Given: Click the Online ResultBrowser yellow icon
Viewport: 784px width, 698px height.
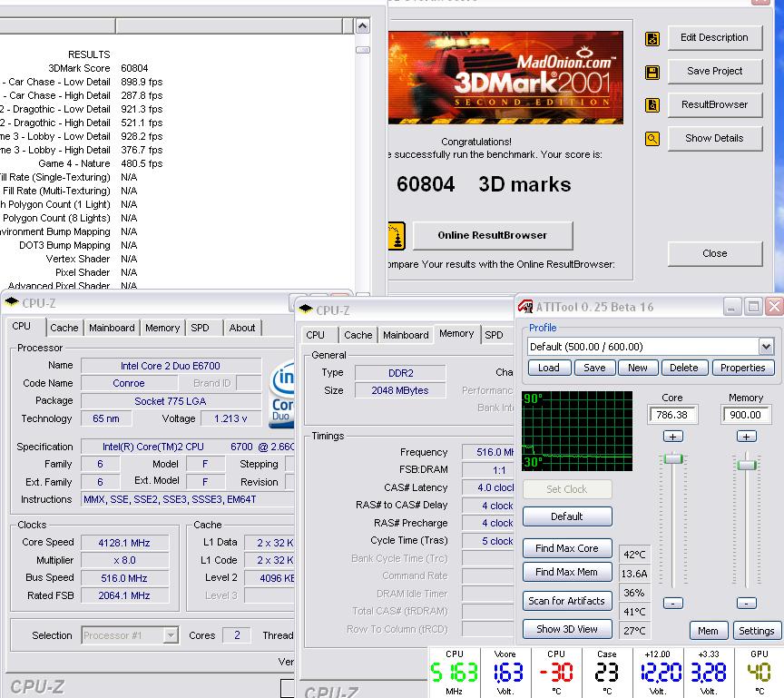Looking at the screenshot, I should click(x=396, y=235).
